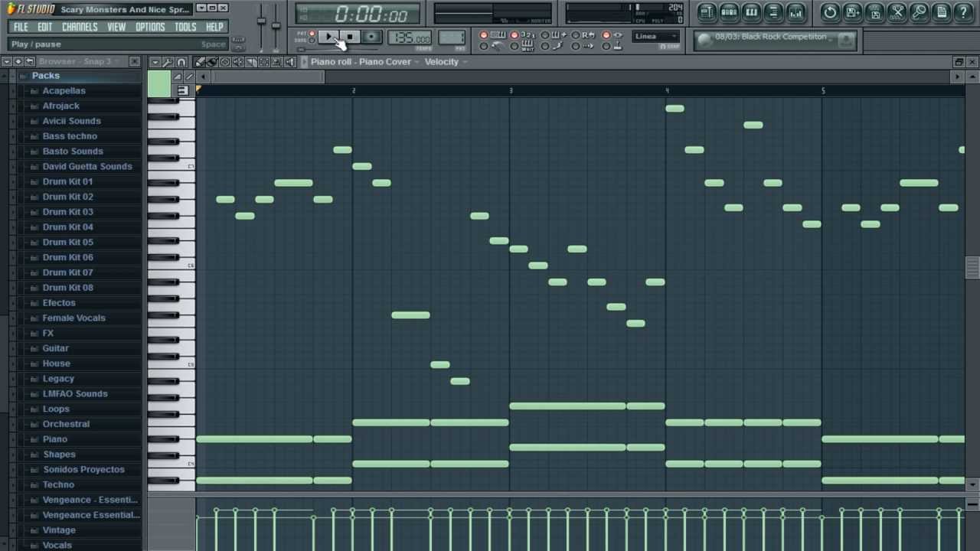
Task: Select the Draw pencil tool in piano roll
Action: click(200, 62)
